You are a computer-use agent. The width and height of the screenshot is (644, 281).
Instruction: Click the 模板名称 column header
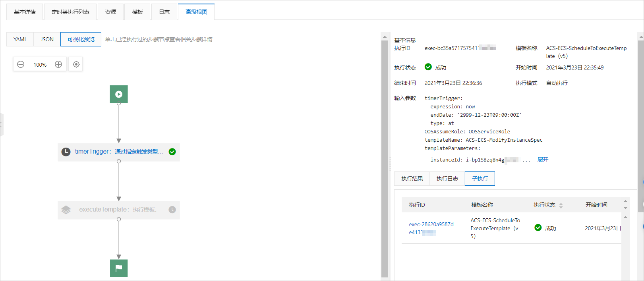(x=482, y=205)
